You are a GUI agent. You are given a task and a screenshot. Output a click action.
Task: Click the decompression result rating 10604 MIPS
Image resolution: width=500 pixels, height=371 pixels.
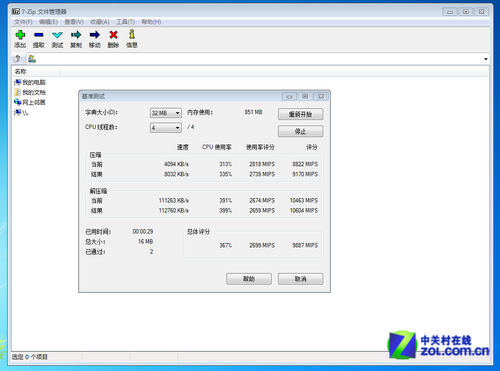304,211
